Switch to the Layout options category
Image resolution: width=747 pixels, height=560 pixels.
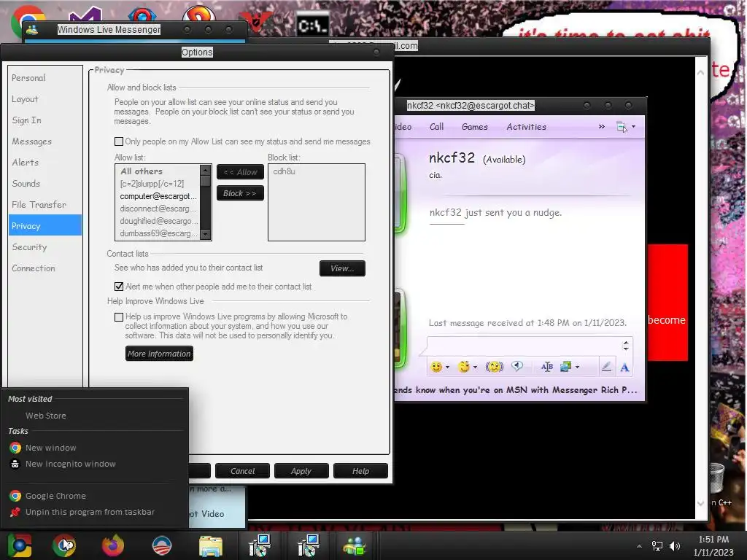44,99
